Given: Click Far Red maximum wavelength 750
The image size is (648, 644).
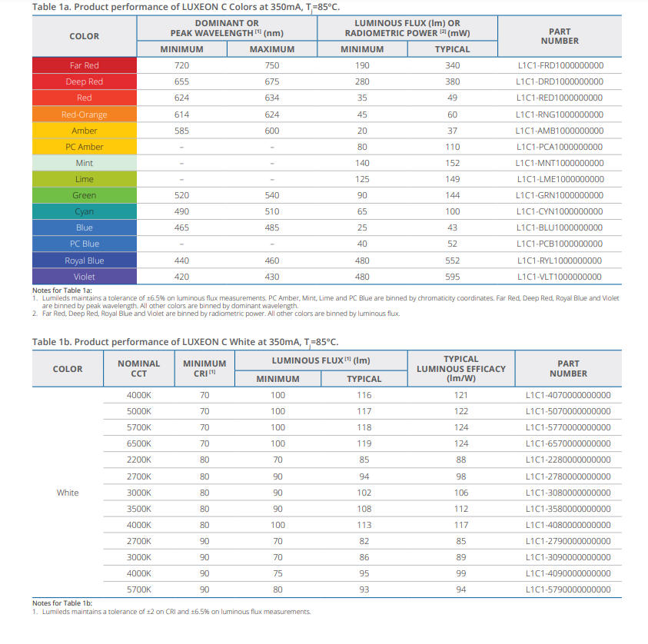Looking at the screenshot, I should [272, 65].
